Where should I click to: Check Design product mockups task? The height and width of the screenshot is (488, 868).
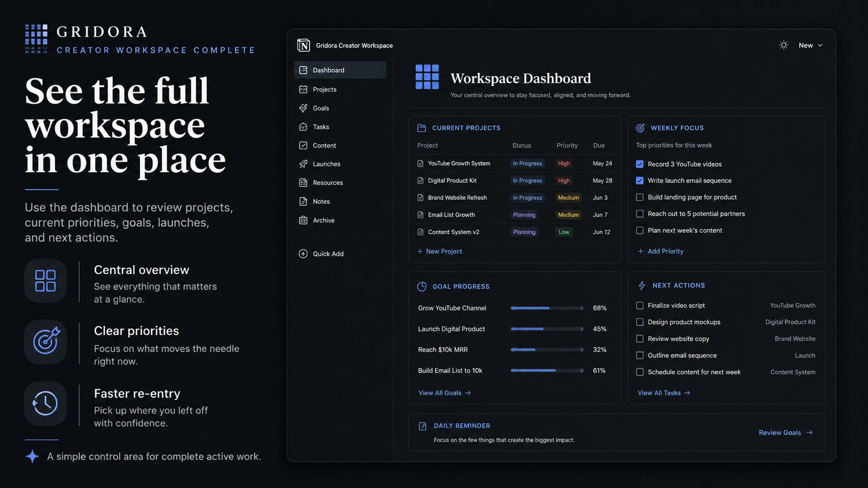[639, 322]
